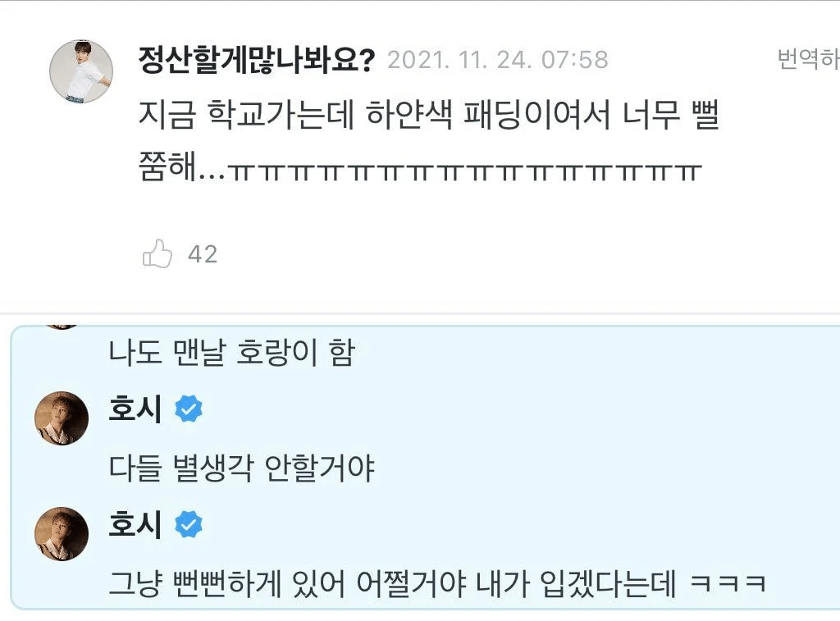
Task: Select the 호시 name above '다들 별생각 안할거야'
Action: pos(135,409)
